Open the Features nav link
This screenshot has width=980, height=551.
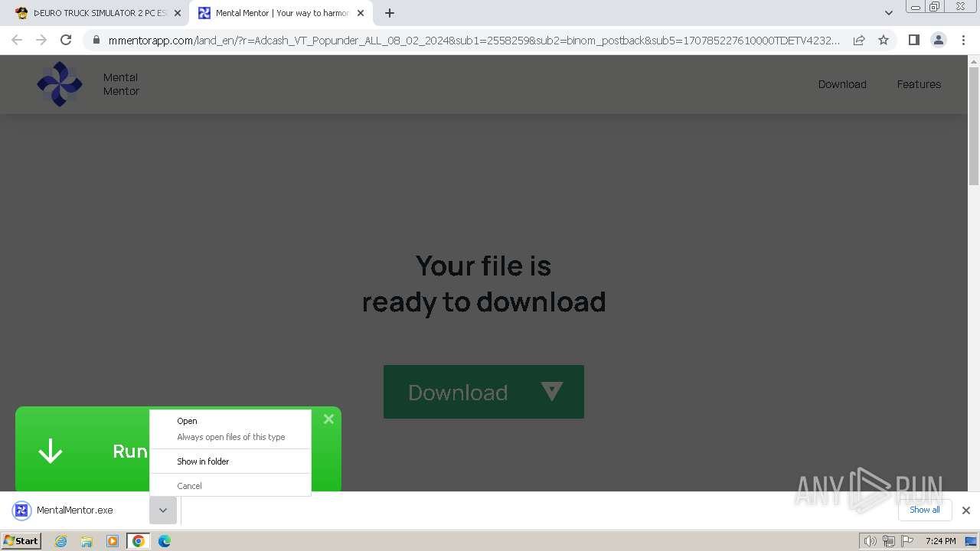pos(919,84)
